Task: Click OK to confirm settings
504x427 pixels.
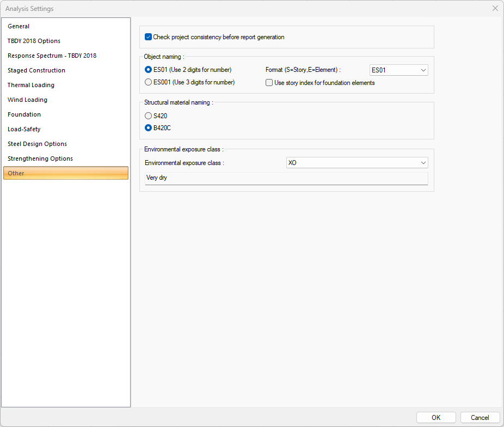Action: [436, 417]
